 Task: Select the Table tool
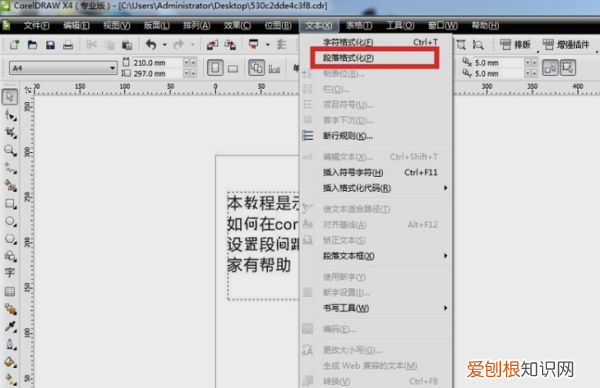(10, 292)
